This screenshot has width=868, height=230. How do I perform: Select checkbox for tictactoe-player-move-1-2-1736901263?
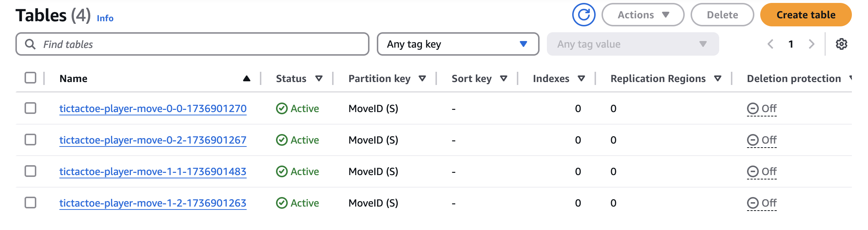(30, 203)
